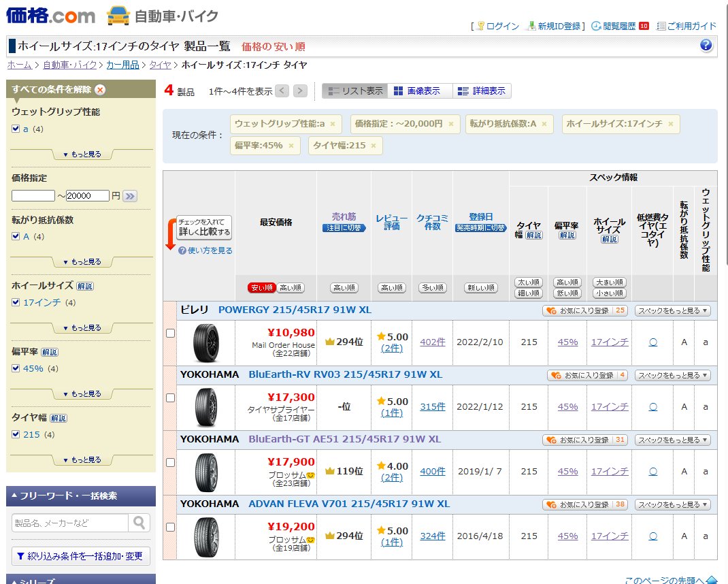Image resolution: width=728 pixels, height=584 pixels.
Task: Click minimum price input field
Action: (x=33, y=195)
